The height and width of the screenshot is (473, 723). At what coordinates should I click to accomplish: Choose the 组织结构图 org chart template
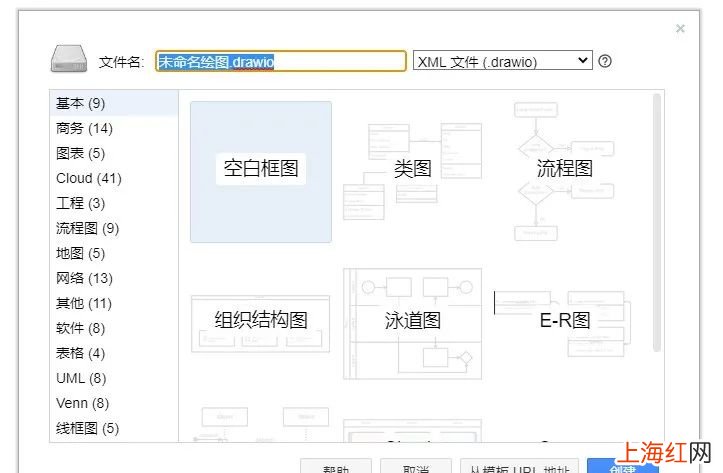point(261,323)
